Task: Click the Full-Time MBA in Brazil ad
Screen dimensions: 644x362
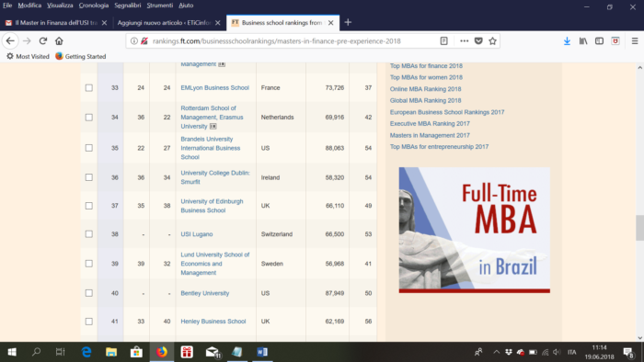Action: click(x=475, y=230)
